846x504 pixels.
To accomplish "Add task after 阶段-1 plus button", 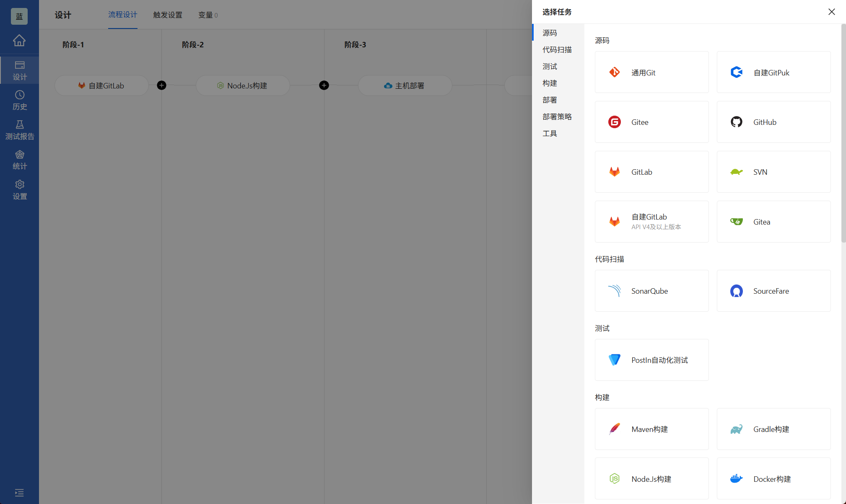I will click(x=161, y=85).
